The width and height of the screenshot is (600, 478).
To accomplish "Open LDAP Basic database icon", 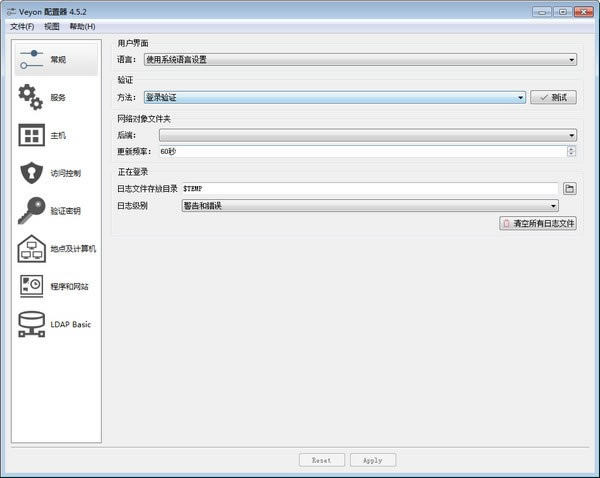I will [31, 324].
